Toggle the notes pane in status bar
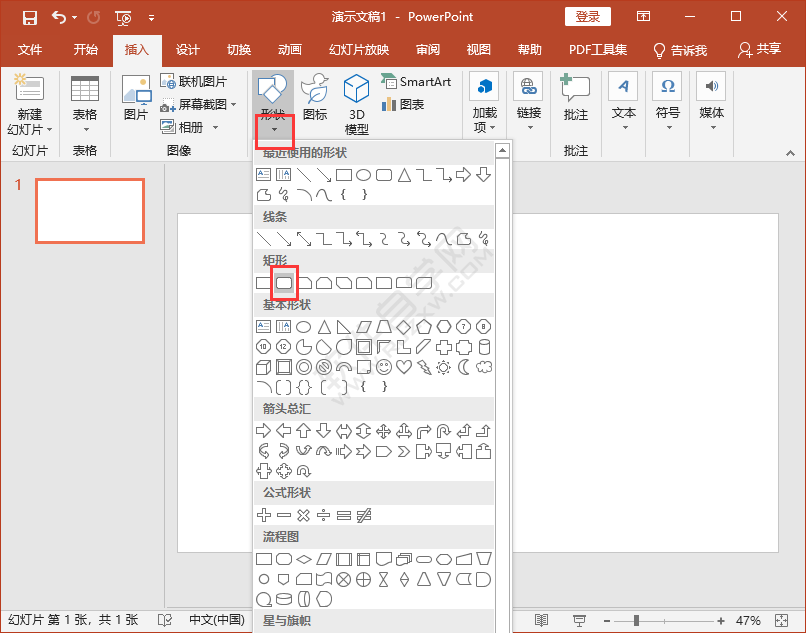 click(164, 620)
